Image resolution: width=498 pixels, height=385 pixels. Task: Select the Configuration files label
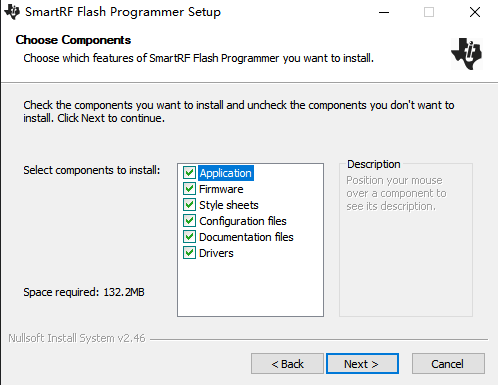(x=243, y=221)
